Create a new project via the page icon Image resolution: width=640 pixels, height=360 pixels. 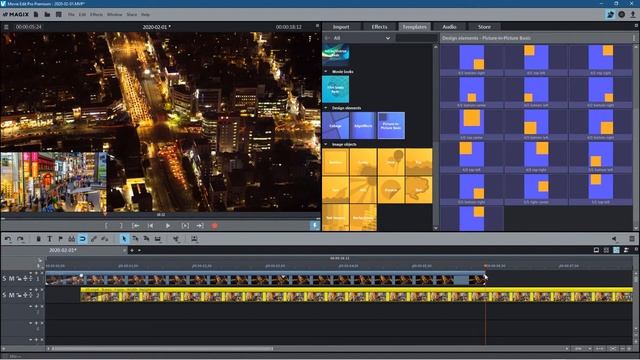pos(36,14)
